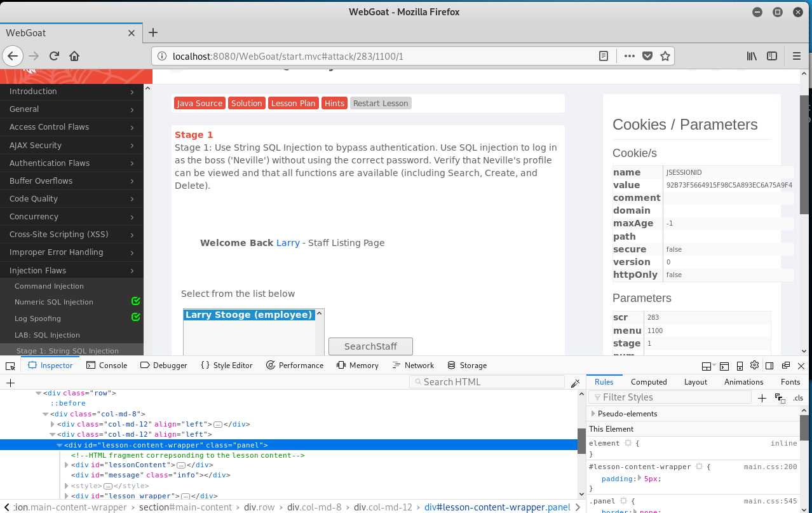Switch to the Console tab
Image resolution: width=812 pixels, height=513 pixels.
(107, 366)
